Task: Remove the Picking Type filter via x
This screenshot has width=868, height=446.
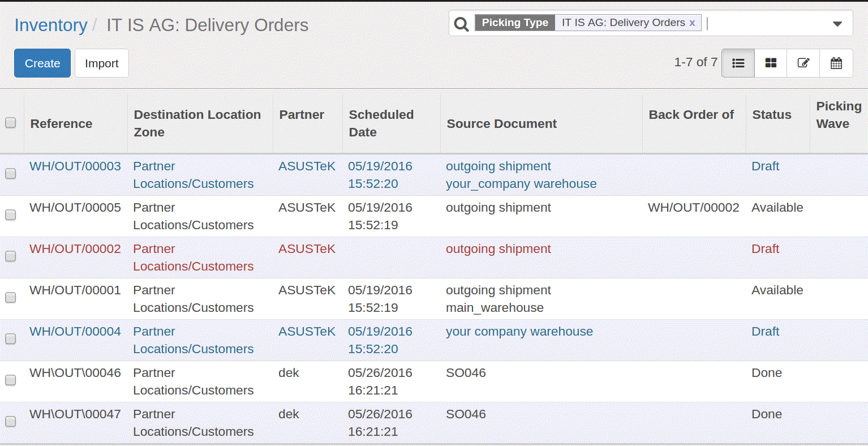Action: 692,23
